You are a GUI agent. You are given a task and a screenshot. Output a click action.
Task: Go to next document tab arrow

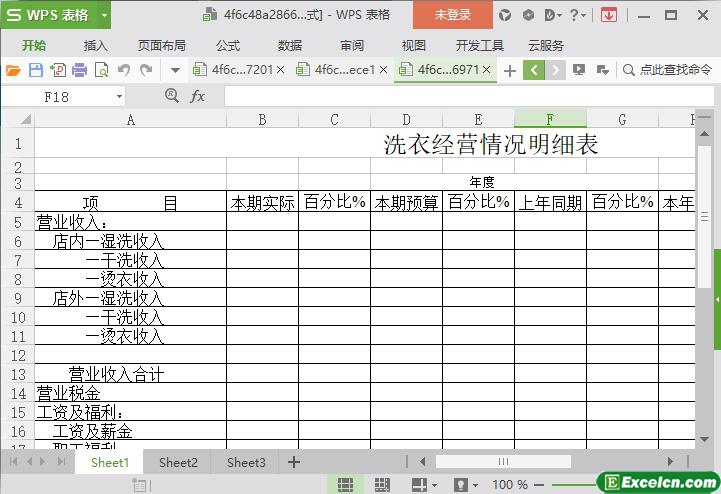pyautogui.click(x=555, y=70)
